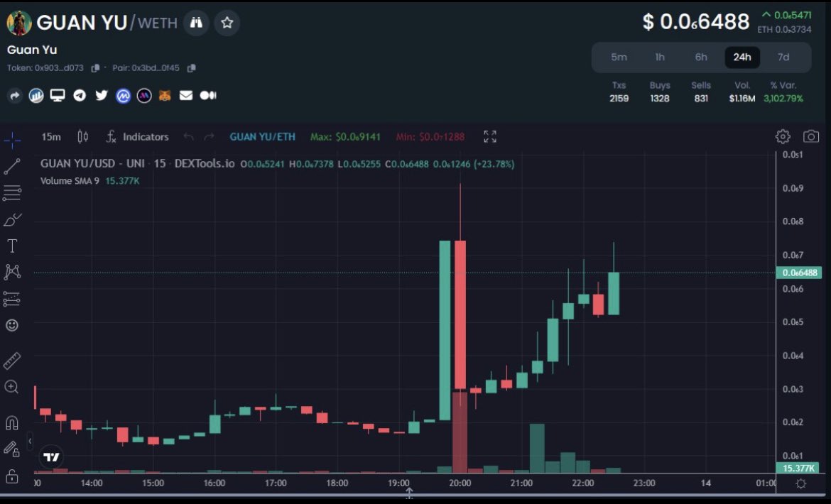Screen dimensions: 831x504
Task: Toggle lock all drawings padlock
Action: (x=12, y=476)
